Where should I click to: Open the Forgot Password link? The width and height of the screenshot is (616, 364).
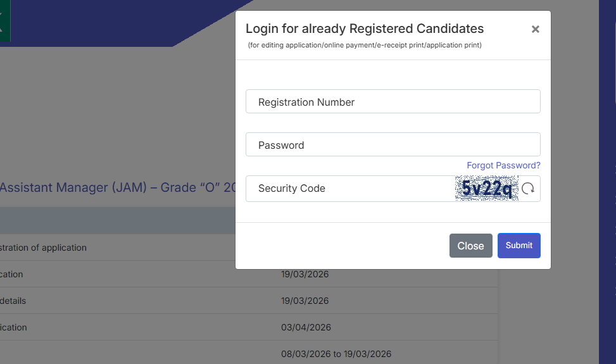503,165
